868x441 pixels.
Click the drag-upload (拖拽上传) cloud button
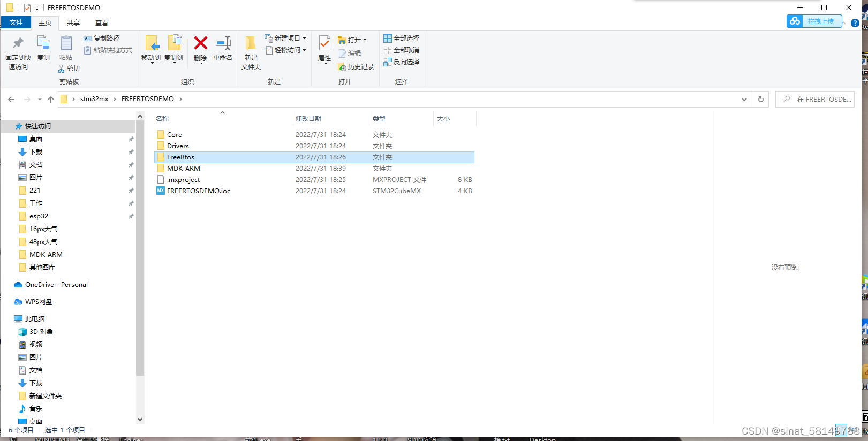[814, 21]
